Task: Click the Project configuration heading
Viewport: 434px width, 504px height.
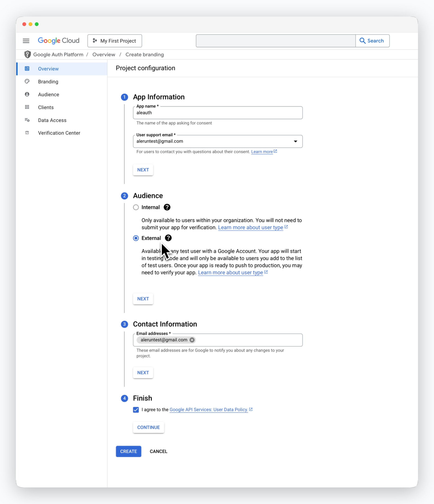Action: [145, 68]
